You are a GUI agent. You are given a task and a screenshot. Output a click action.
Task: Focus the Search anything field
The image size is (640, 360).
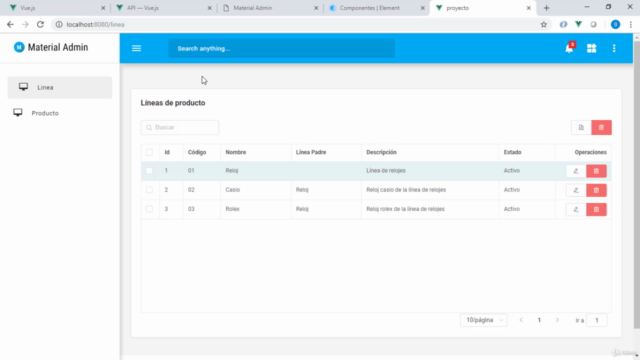(282, 49)
